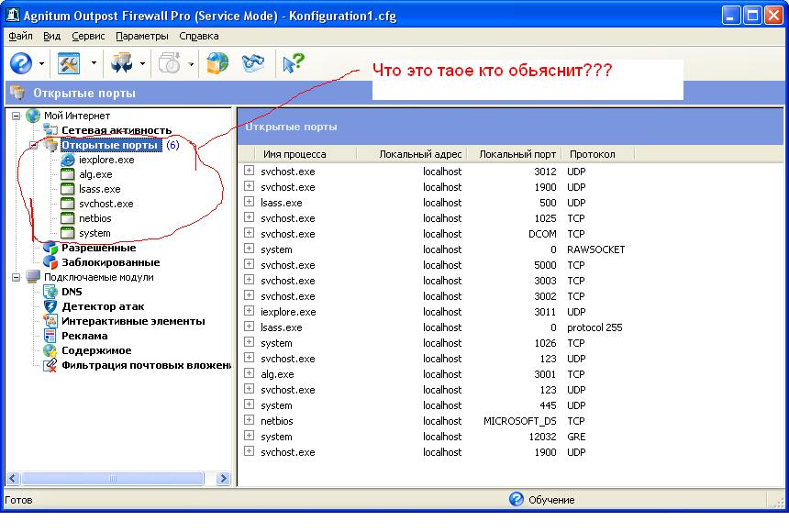Screen dimensions: 789x532
Task: Click the Заблокированные globe icon
Action: coord(50,262)
